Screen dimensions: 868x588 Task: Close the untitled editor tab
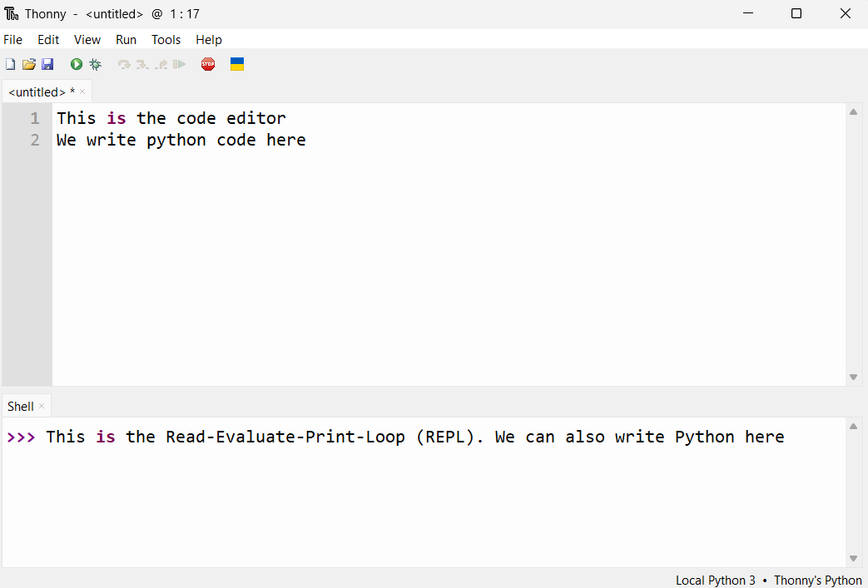pos(82,91)
